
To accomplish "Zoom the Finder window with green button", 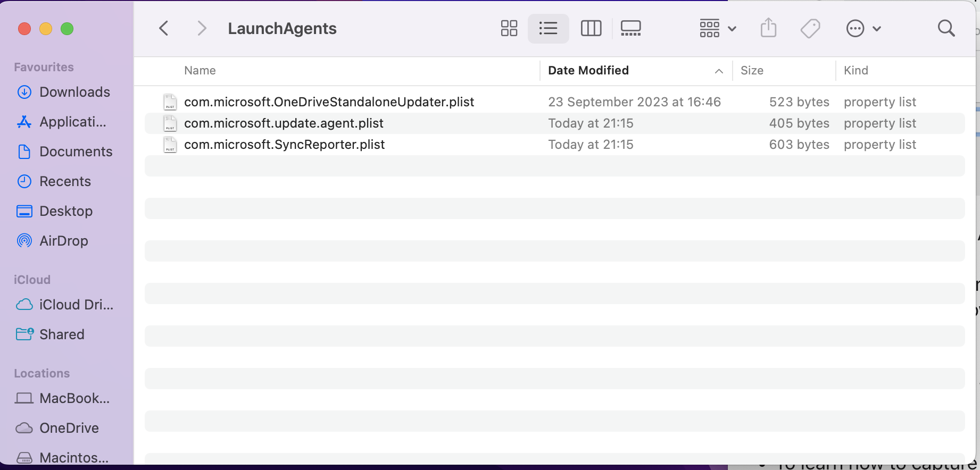I will (67, 29).
